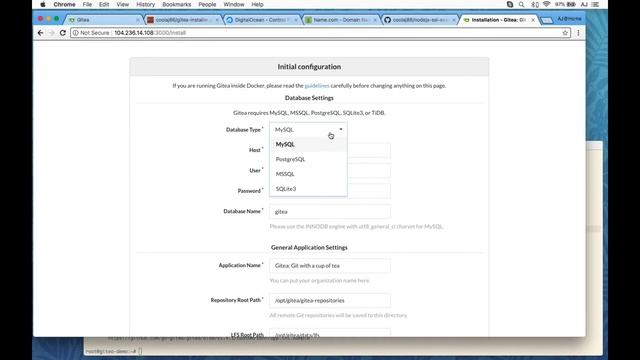Screen dimensions: 640x360
Task: Bookmark this page with the star icon
Action: [565, 33]
